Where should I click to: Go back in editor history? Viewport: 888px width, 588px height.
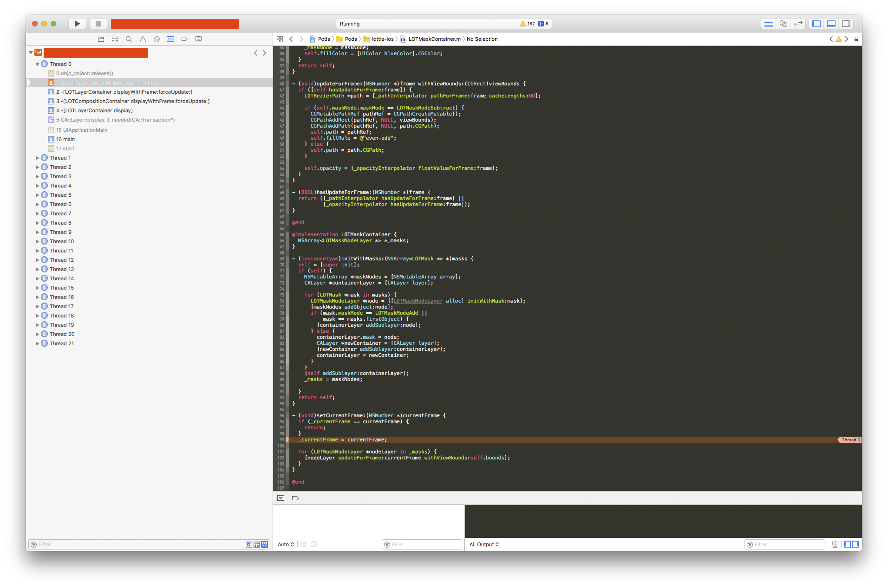(x=291, y=39)
